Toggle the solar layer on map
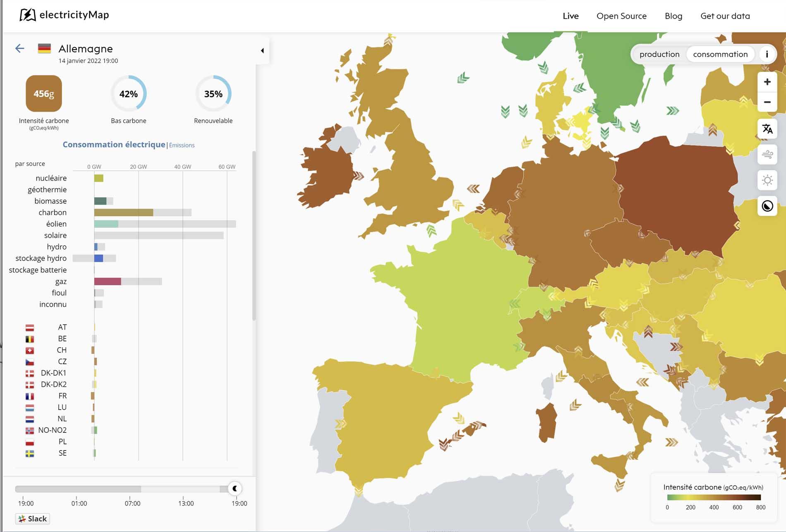Image resolution: width=786 pixels, height=532 pixels. (x=767, y=180)
